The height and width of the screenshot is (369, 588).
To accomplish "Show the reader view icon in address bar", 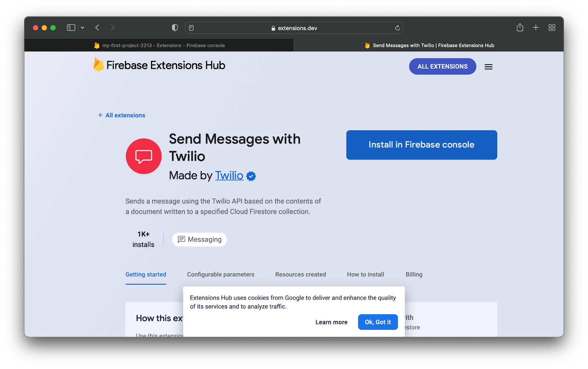I will (x=191, y=28).
